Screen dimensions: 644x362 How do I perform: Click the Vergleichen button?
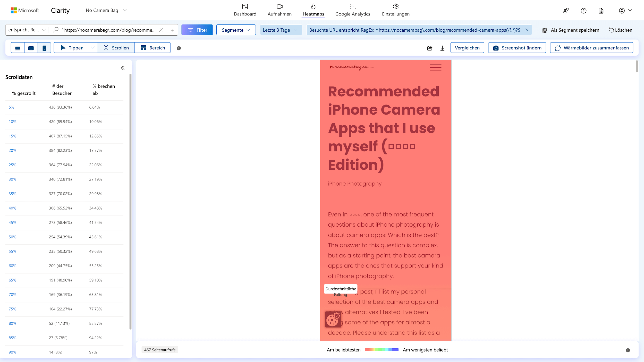click(x=467, y=48)
